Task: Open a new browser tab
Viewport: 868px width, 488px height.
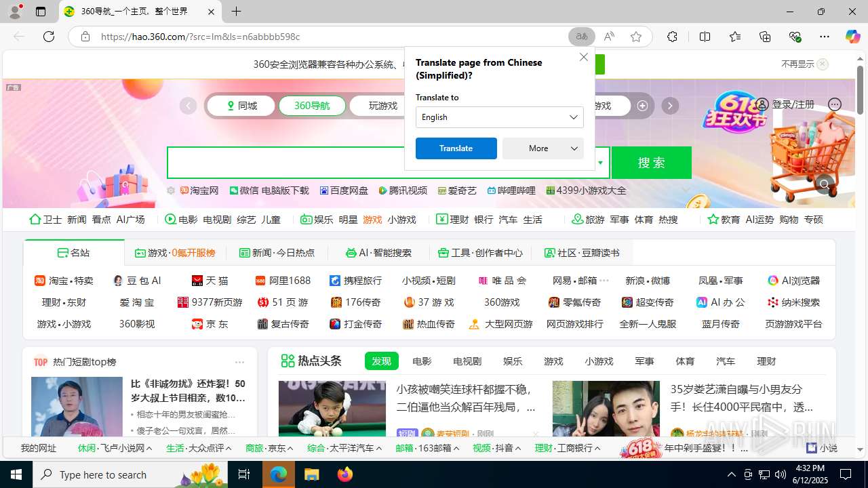Action: click(x=236, y=12)
